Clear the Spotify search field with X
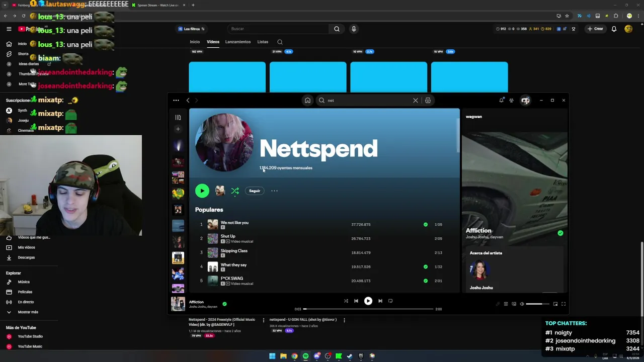The image size is (644, 362). (416, 100)
